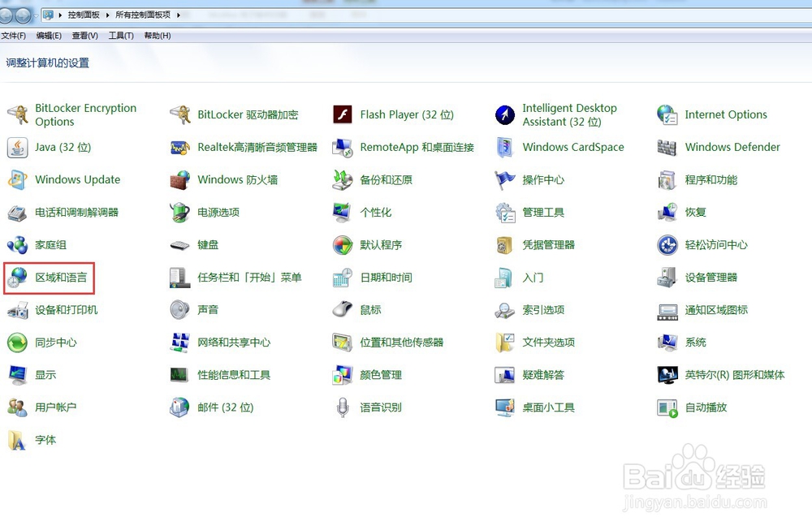
Task: Open the 区域和语言 globe icon
Action: point(18,278)
